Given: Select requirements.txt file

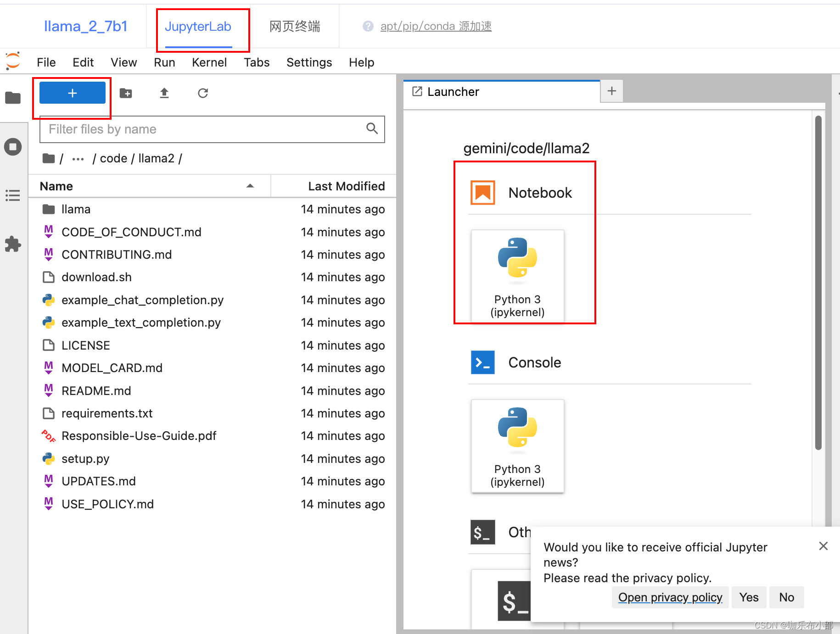Looking at the screenshot, I should [x=212, y=413].
